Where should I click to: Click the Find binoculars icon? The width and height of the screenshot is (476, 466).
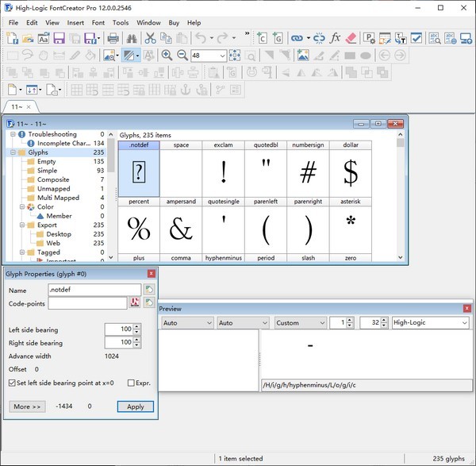(x=132, y=37)
